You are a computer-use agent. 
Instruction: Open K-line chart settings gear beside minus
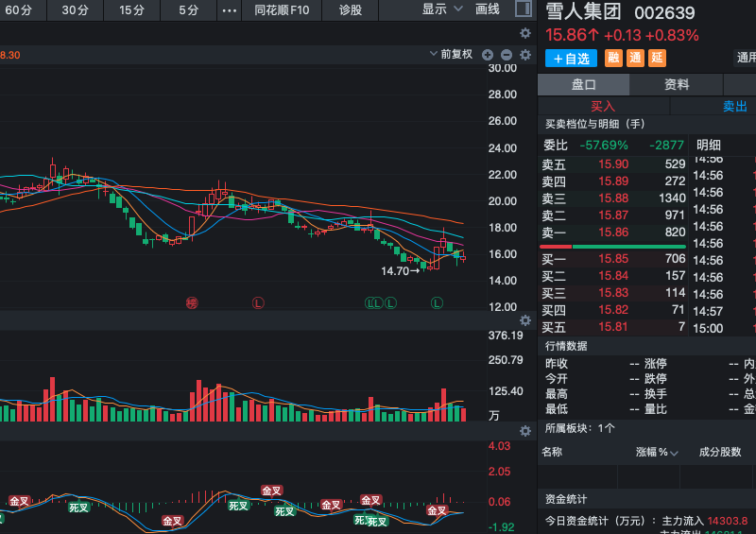pyautogui.click(x=525, y=55)
